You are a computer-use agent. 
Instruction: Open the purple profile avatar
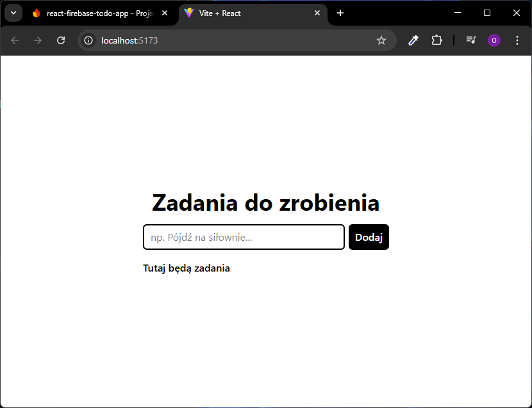coord(494,41)
